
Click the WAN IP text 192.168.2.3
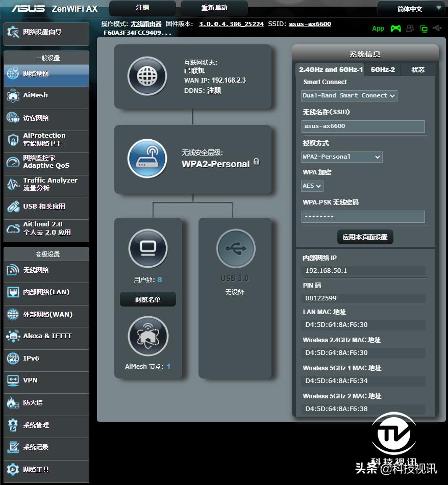pyautogui.click(x=229, y=81)
